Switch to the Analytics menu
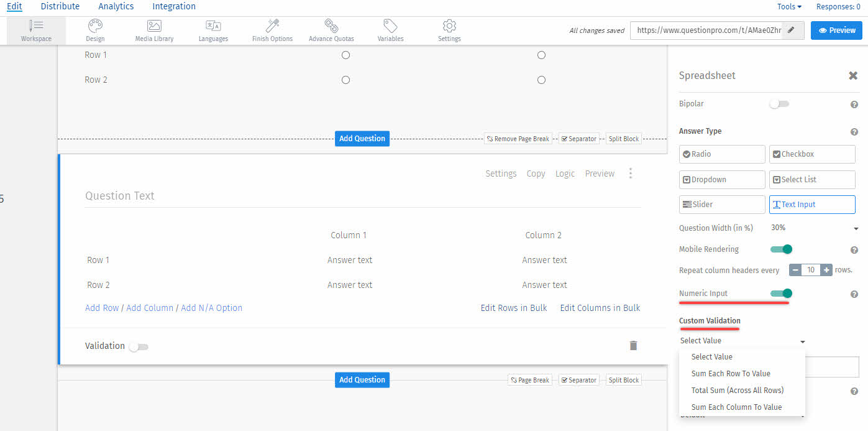Image resolution: width=868 pixels, height=431 pixels. [x=116, y=6]
